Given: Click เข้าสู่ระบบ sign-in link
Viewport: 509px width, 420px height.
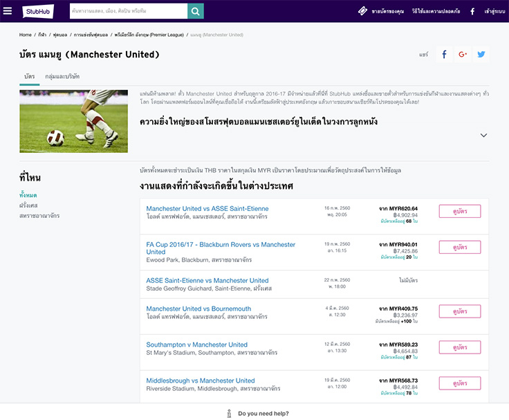Looking at the screenshot, I should pyautogui.click(x=494, y=11).
